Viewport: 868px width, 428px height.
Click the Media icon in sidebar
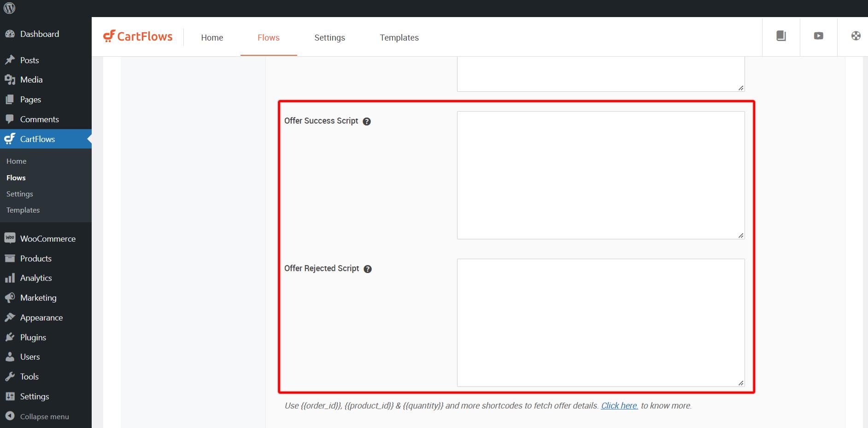[10, 80]
